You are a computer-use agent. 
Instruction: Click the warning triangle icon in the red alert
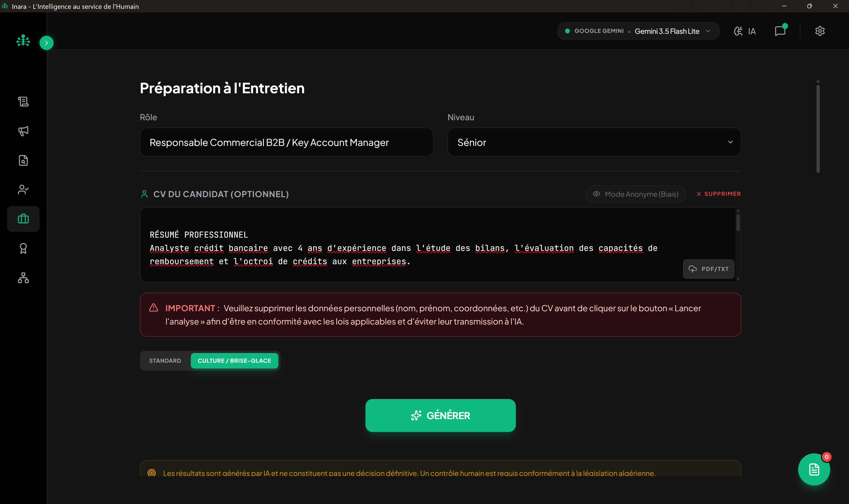pyautogui.click(x=153, y=308)
